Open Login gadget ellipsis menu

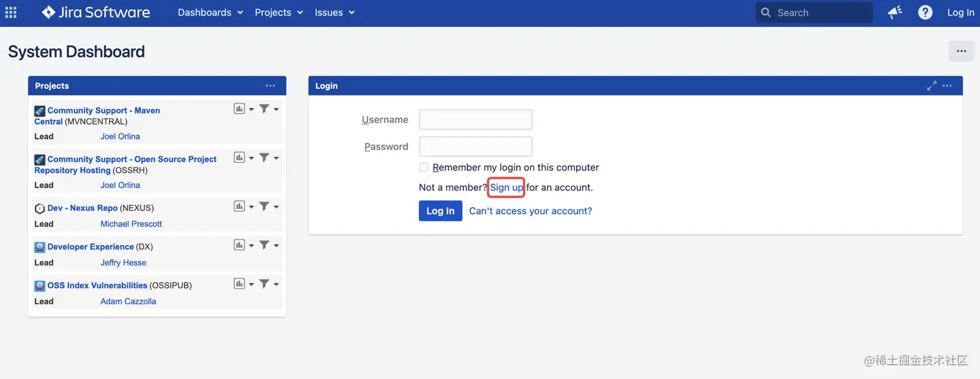[x=947, y=86]
